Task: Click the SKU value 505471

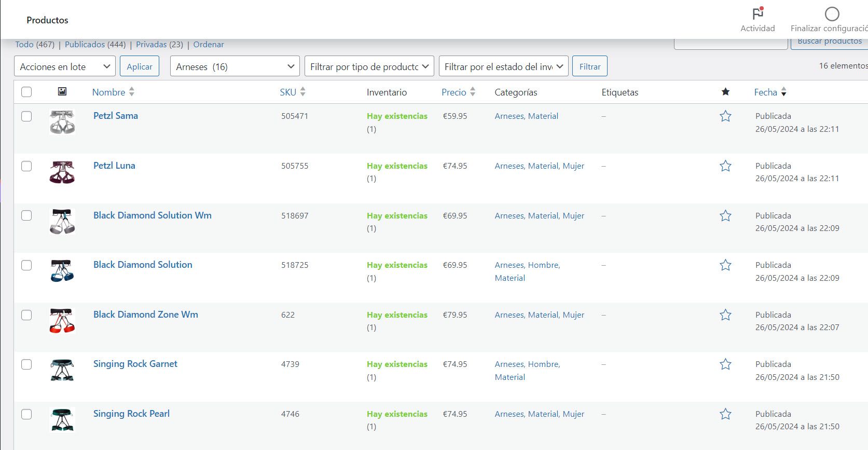Action: (295, 116)
